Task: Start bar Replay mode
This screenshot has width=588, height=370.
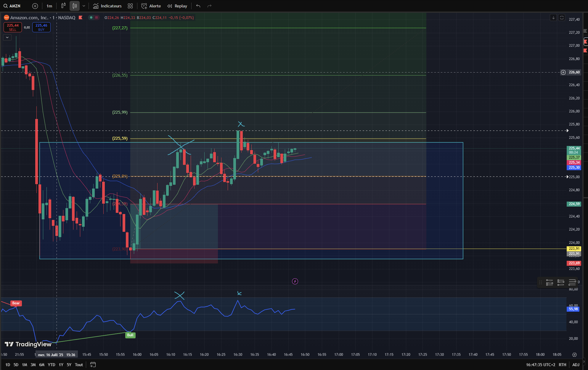Action: (177, 6)
